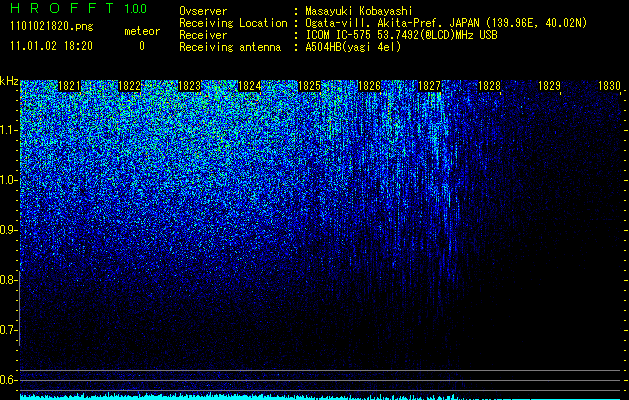The image size is (629, 400).
Task: Click the 1.1 frequency axis label
Action: (8, 130)
